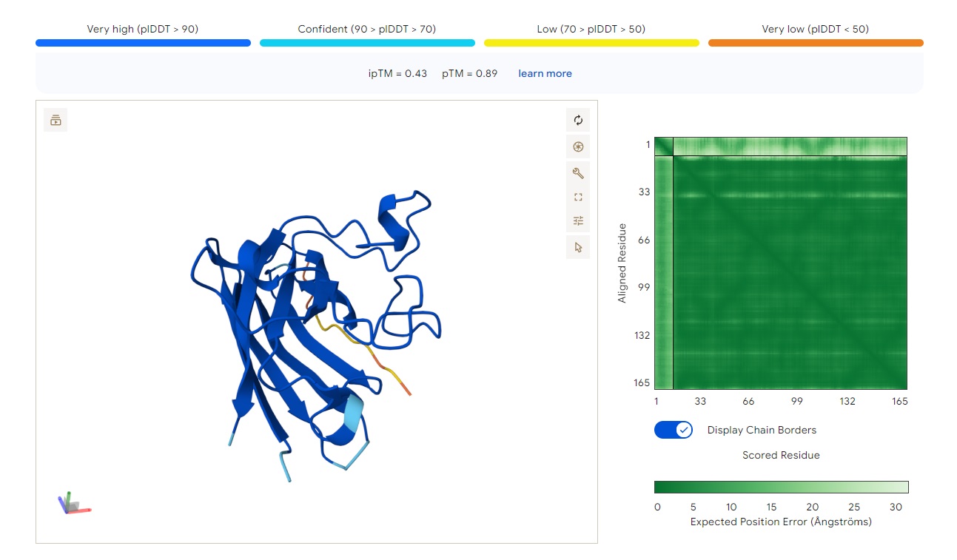
Task: Click the XYZ axis orientation gizmo
Action: pyautogui.click(x=74, y=504)
